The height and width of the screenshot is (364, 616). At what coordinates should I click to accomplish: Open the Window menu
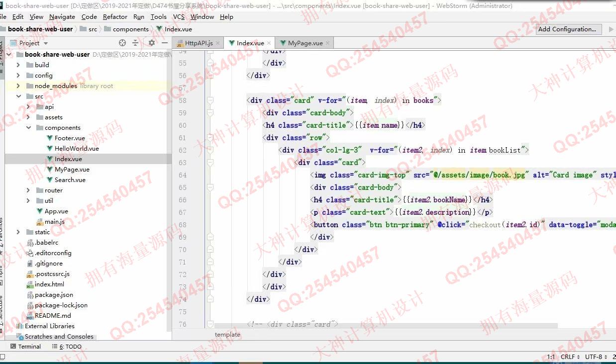(x=202, y=16)
